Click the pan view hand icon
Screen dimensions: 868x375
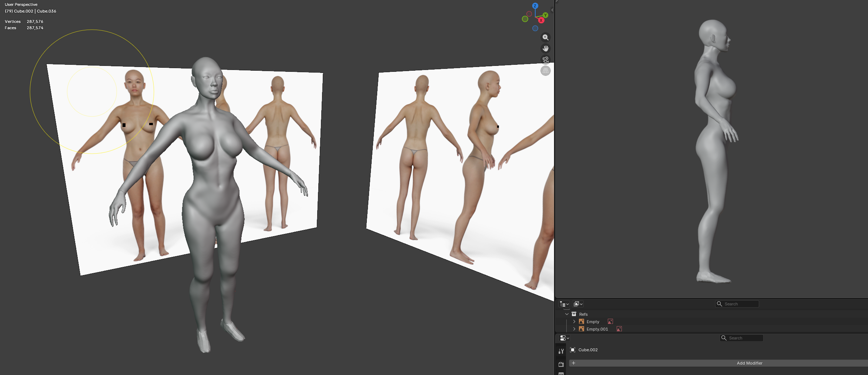pyautogui.click(x=545, y=48)
